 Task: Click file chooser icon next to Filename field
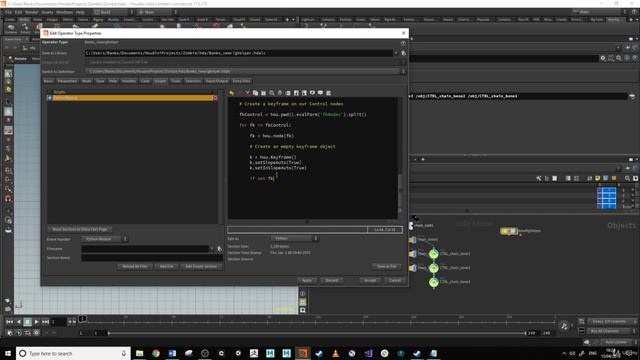[219, 249]
